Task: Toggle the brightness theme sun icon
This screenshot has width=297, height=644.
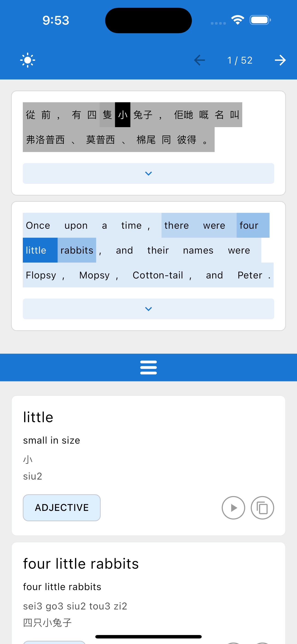Action: 27,60
